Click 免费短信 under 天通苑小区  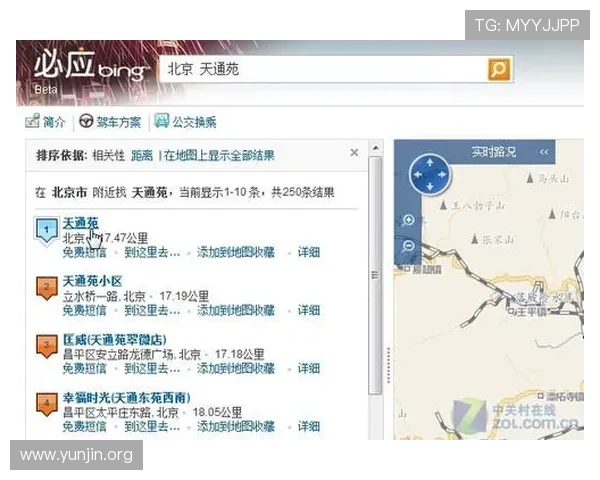tap(85, 310)
